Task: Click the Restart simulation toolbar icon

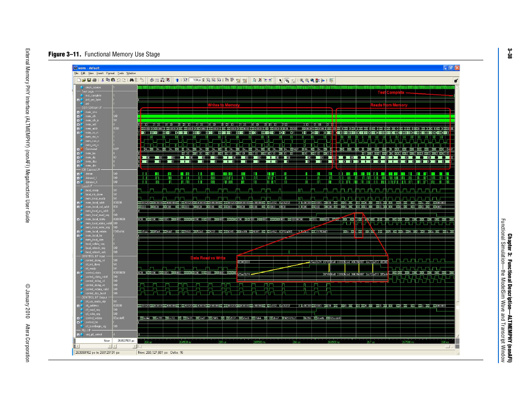Action: [185, 80]
